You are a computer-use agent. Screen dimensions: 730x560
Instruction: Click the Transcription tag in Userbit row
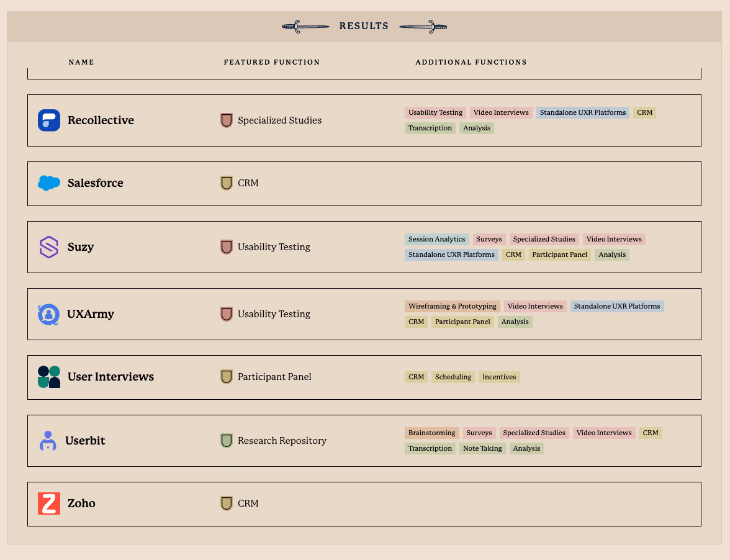tap(430, 448)
